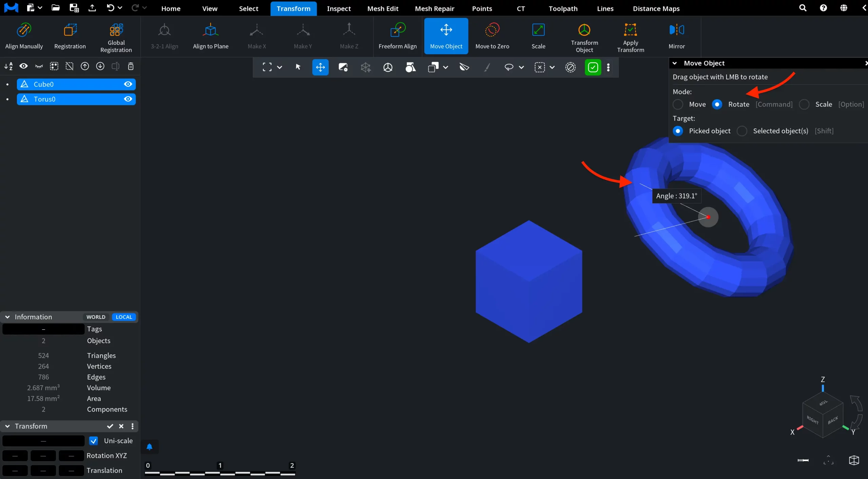Uncheck the Uni-scale checkbox

click(x=94, y=441)
